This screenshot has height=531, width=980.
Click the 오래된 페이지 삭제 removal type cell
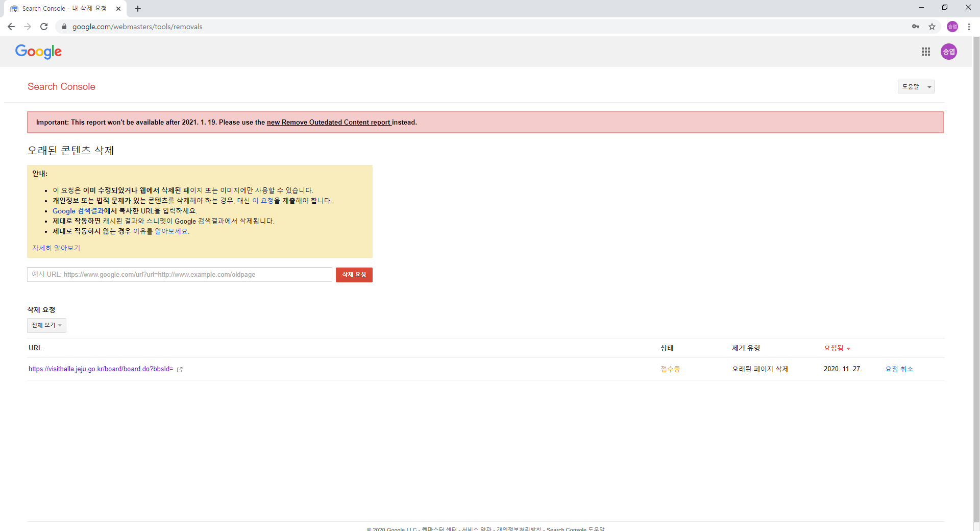pos(760,369)
